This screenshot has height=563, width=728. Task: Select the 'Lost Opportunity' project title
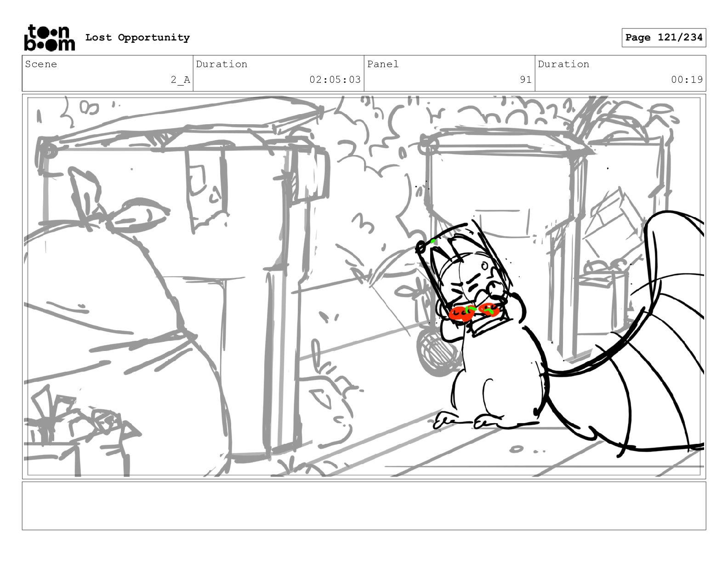[137, 38]
